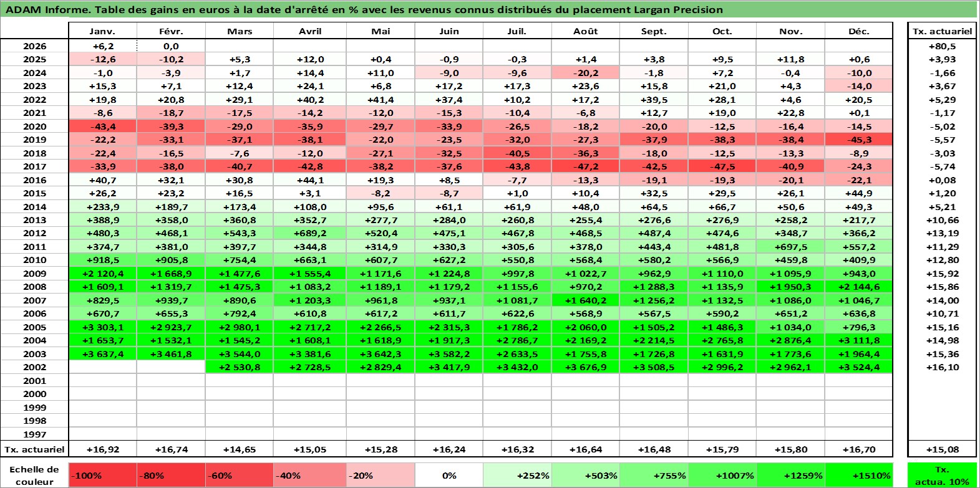Click the +1510% color scale swatch
The image size is (980, 488).
coord(858,476)
